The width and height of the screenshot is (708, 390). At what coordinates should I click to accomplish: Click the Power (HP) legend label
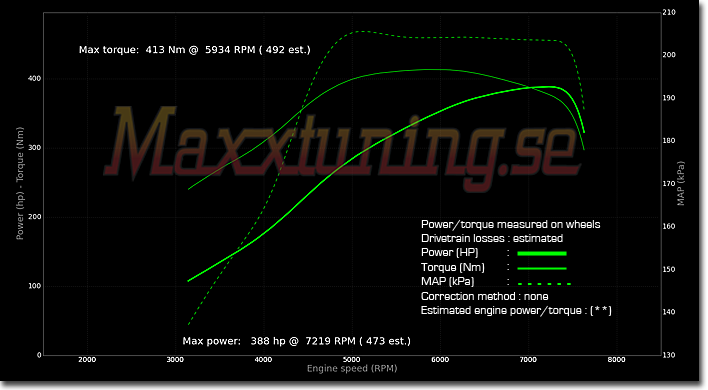coord(449,253)
